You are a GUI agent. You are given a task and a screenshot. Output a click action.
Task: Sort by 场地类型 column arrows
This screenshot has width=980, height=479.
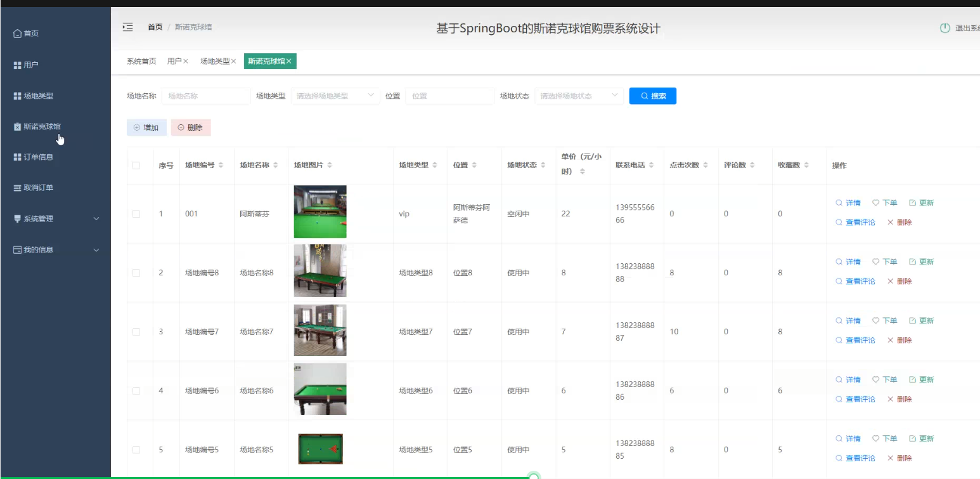click(434, 165)
